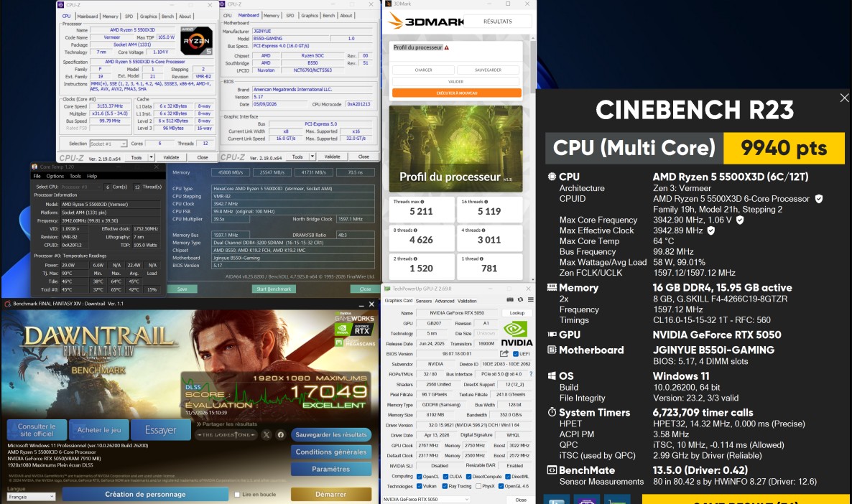Click Lookup button in GPU-Z
852x504 pixels.
[517, 313]
